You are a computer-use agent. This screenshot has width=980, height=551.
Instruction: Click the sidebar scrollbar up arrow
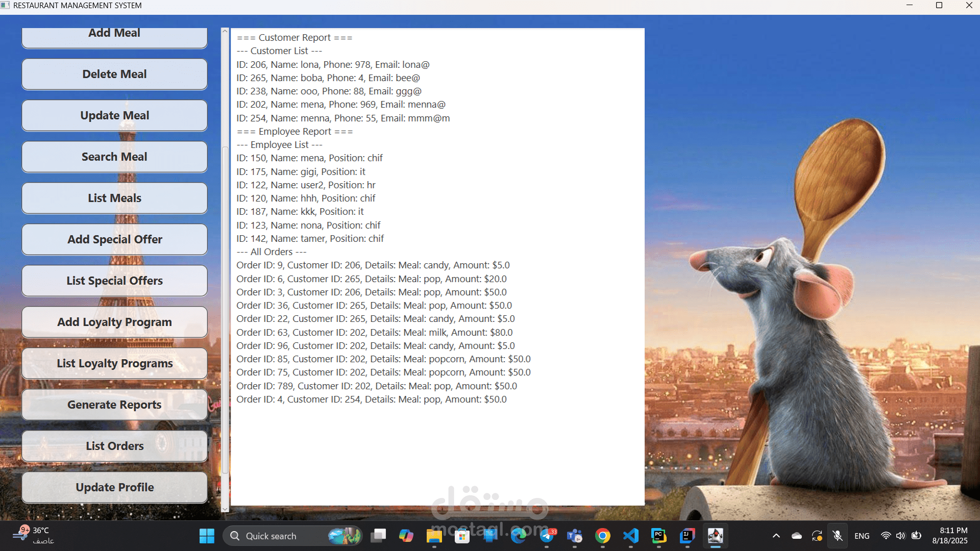[225, 31]
